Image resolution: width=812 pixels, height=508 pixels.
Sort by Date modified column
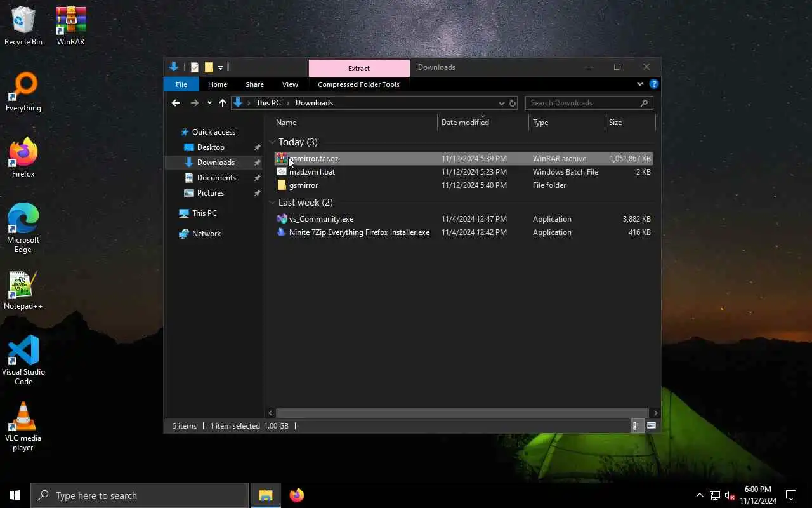tap(483, 123)
